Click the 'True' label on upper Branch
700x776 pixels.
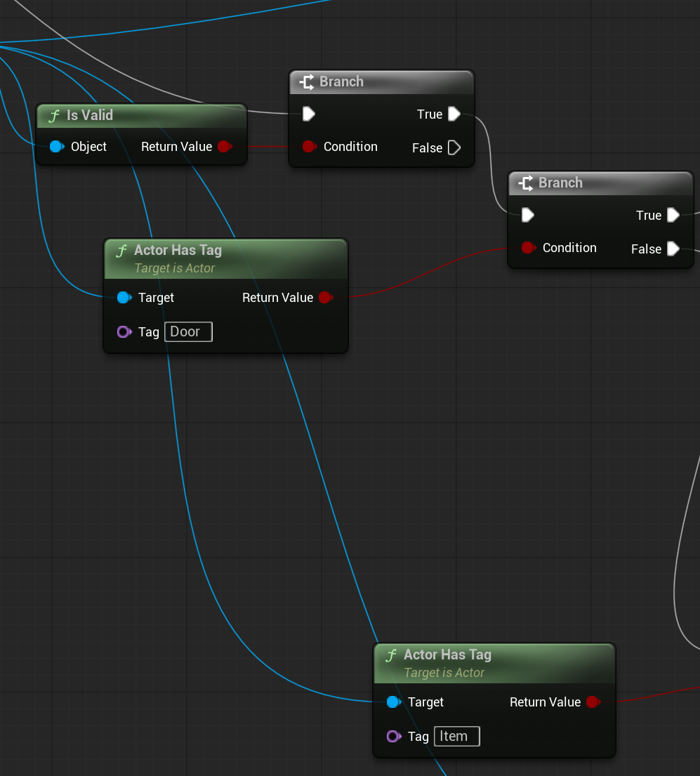tap(430, 114)
